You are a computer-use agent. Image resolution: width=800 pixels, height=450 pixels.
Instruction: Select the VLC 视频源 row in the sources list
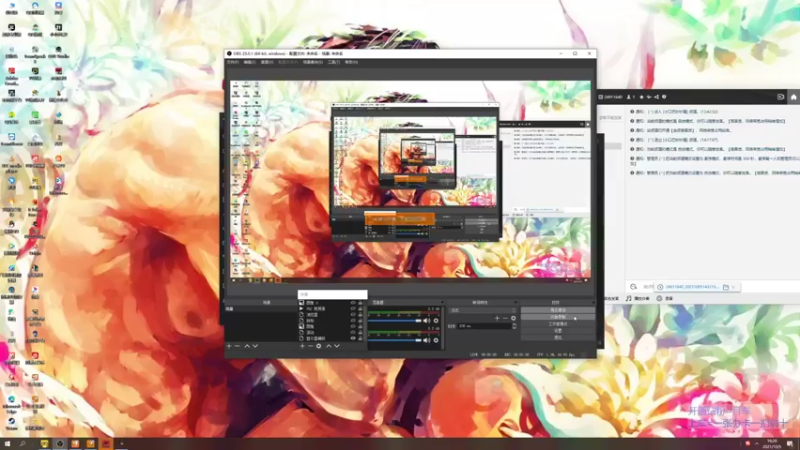pyautogui.click(x=331, y=309)
